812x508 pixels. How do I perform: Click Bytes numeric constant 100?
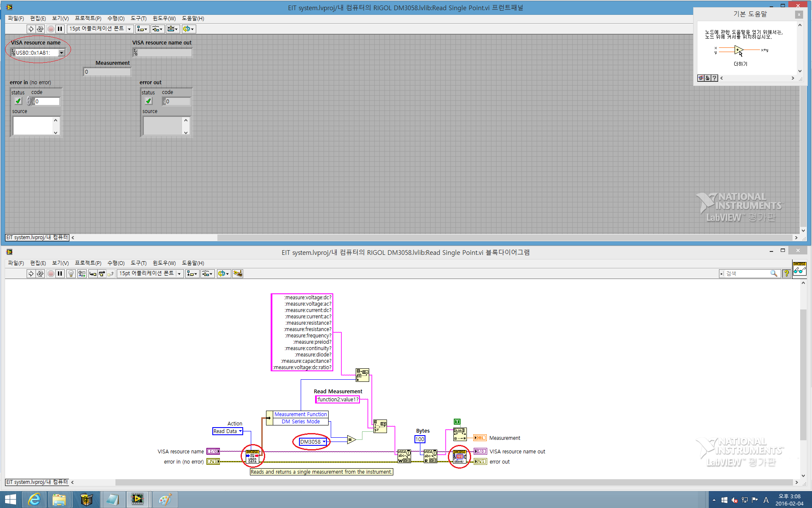click(420, 439)
